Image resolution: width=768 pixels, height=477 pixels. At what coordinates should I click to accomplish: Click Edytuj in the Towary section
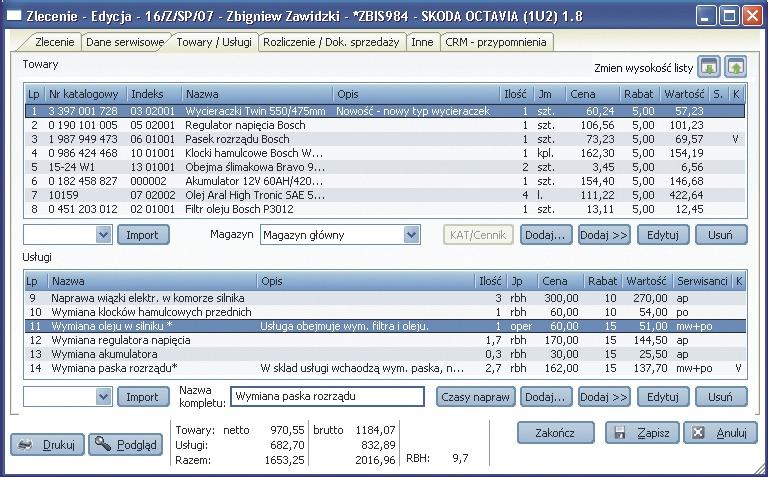click(x=663, y=235)
